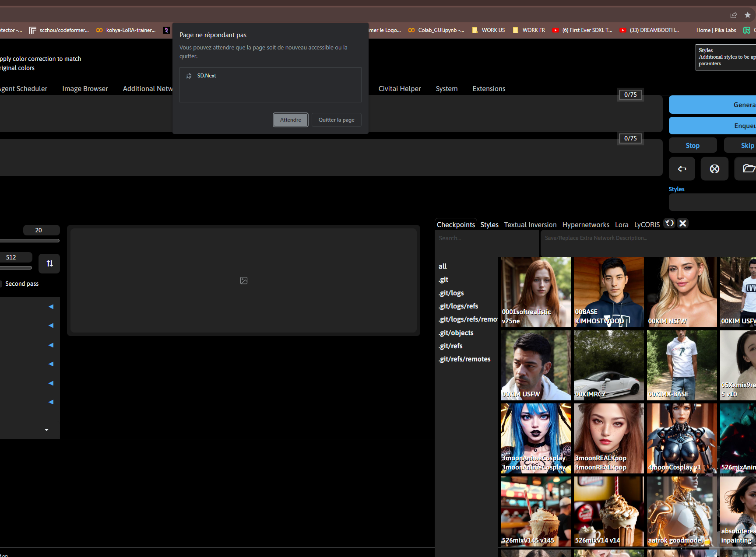
Task: Click the clear prompt circle-X icon
Action: point(714,168)
